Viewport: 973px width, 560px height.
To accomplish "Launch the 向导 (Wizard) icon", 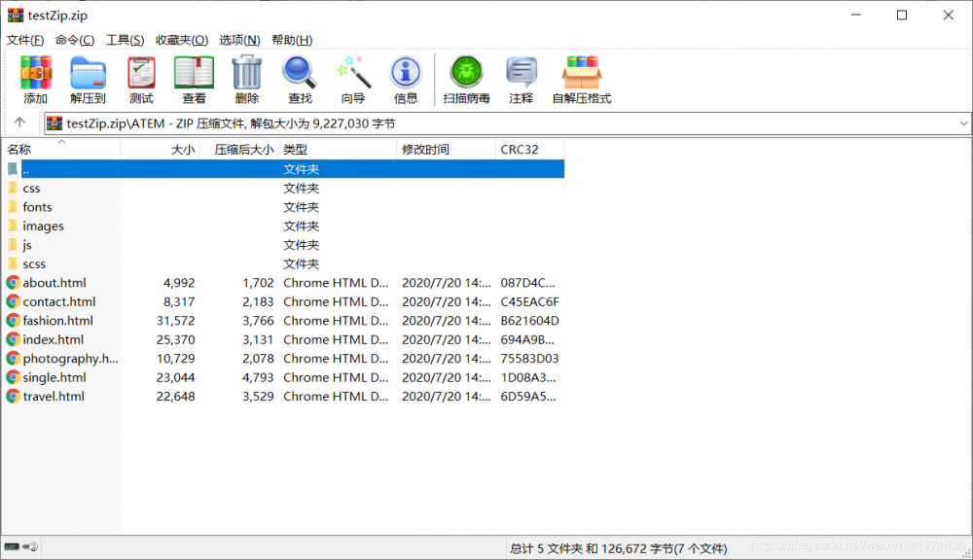I will pos(352,78).
